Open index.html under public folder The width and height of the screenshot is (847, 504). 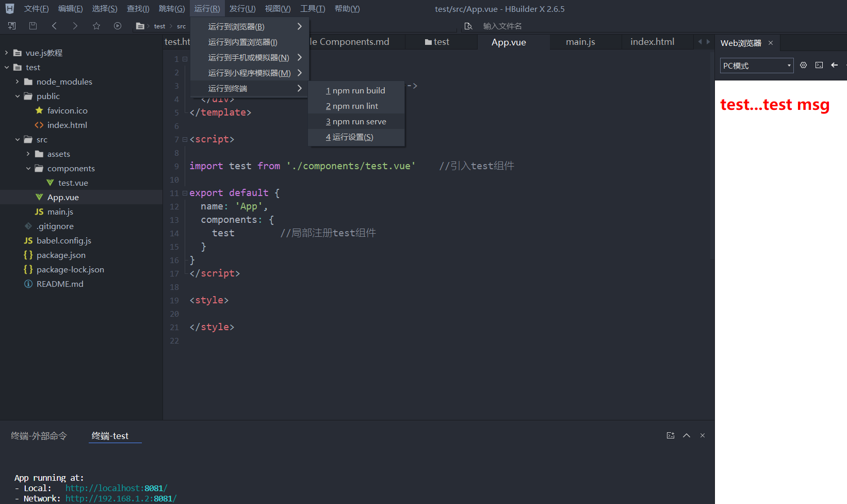click(x=67, y=125)
